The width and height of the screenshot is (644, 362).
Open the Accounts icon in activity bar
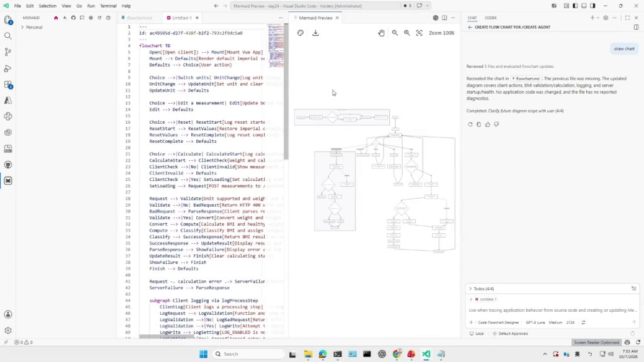(8, 314)
